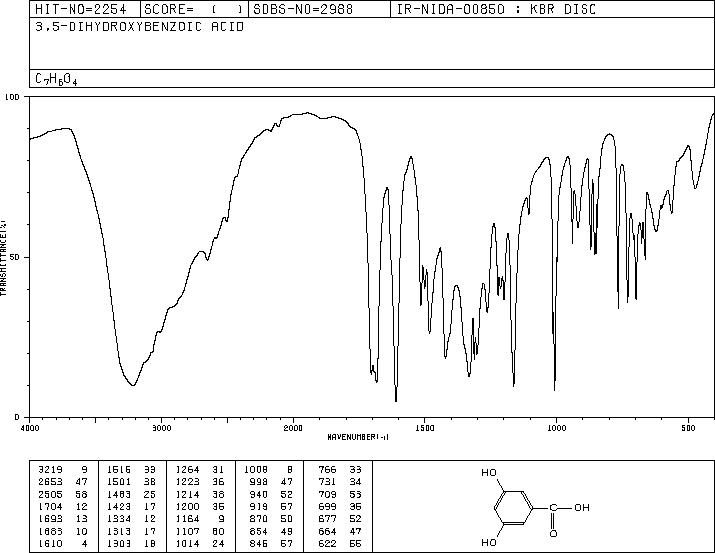Click the 1000 x-axis tick label
The image size is (715, 553).
pos(556,428)
